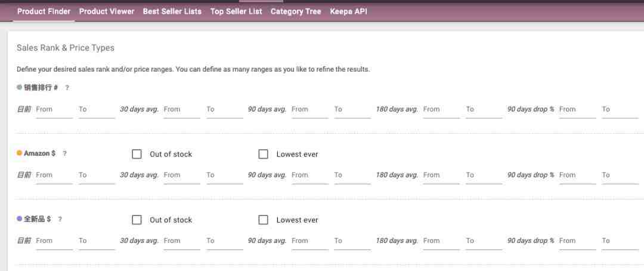Focus the 目前 From field in 全新品 $ row

tap(54, 241)
